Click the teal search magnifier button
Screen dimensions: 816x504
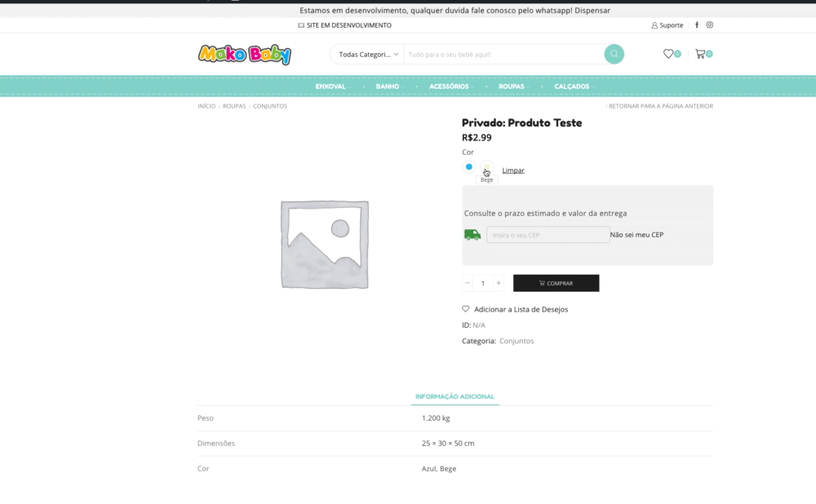tap(614, 55)
